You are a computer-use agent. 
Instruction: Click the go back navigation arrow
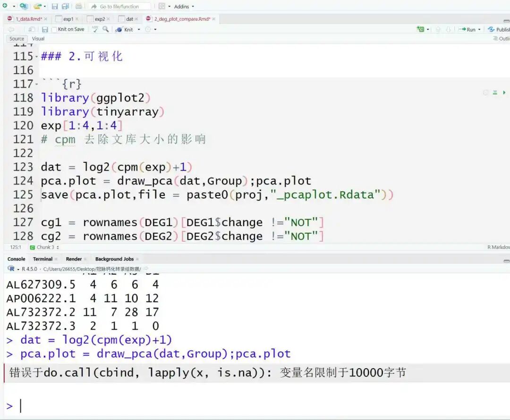pos(11,29)
